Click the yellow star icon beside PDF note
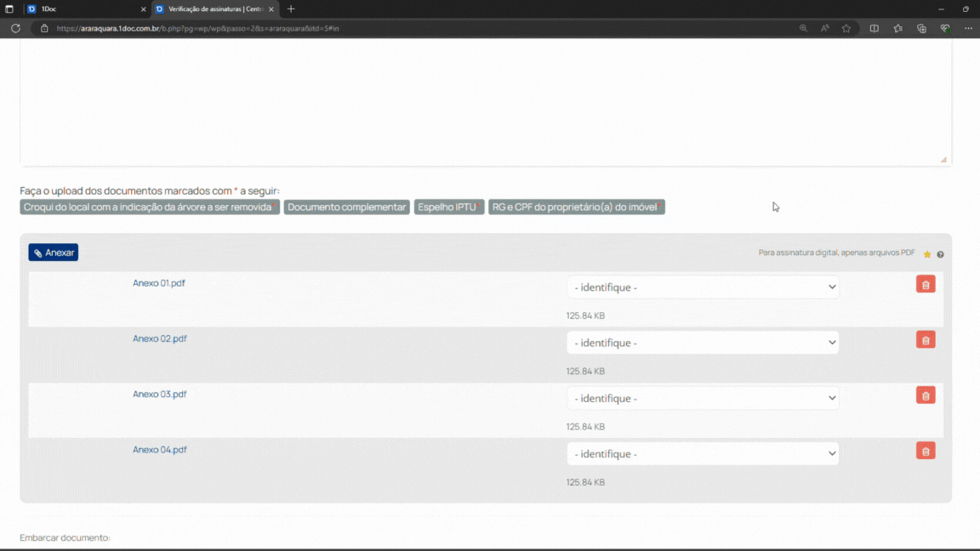This screenshot has height=551, width=980. (x=927, y=254)
